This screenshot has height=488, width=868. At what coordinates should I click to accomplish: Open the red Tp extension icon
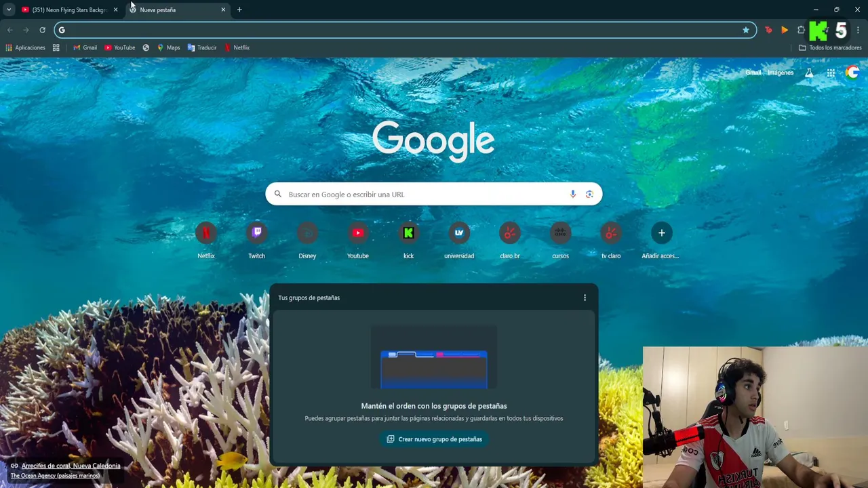pos(768,30)
